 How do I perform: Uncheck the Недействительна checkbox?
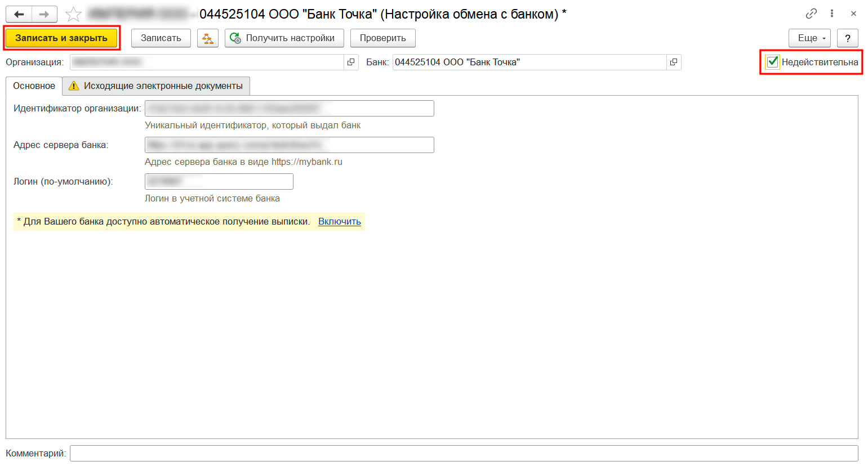click(x=773, y=62)
